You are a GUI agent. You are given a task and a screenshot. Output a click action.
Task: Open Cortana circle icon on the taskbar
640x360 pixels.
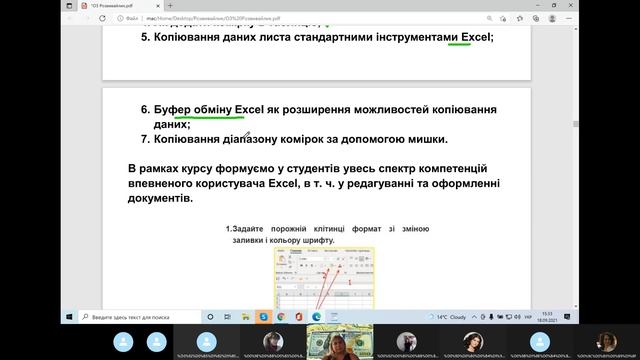(210, 317)
